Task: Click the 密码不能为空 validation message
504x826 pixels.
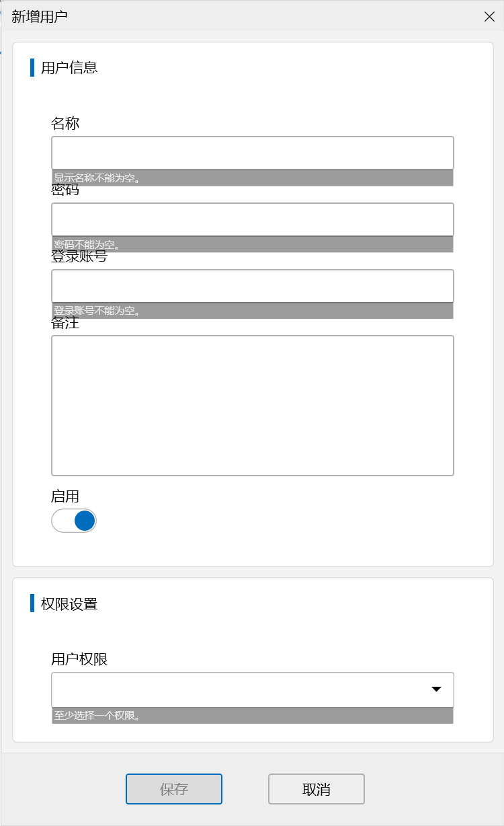Action: click(87, 245)
